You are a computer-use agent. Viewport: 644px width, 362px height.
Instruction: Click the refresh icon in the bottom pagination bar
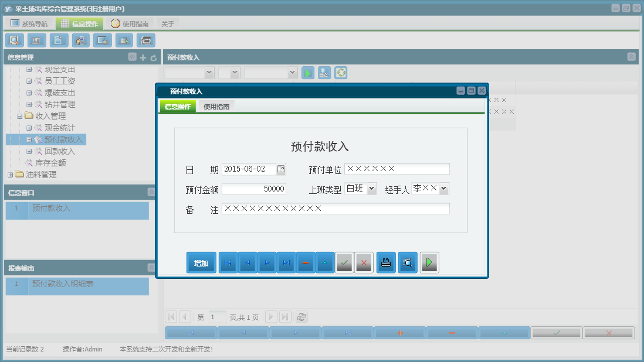(x=301, y=317)
